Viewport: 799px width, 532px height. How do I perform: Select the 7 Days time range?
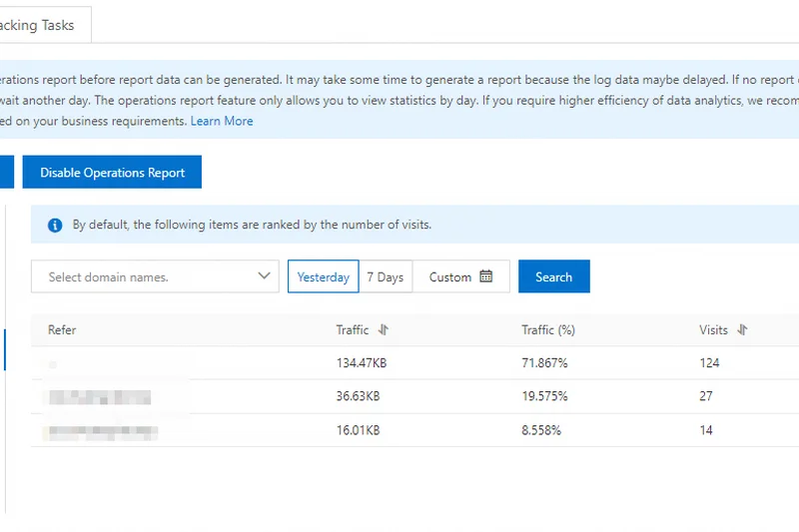tap(385, 276)
